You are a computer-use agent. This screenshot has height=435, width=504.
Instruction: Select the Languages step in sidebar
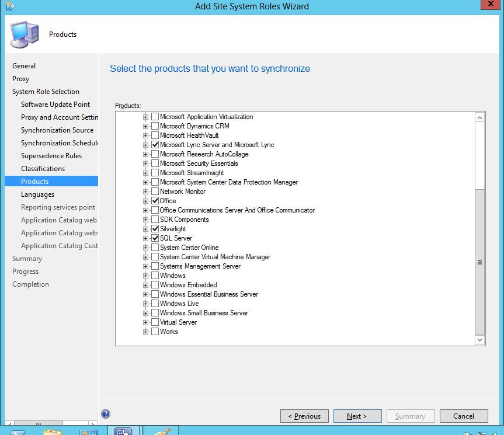(x=37, y=194)
